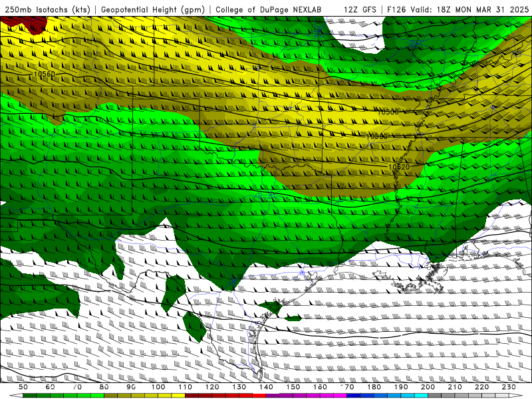Viewport: 532px width, 399px height.
Task: Click the "250mb Isotachs (kts)" title text
Action: pos(48,9)
